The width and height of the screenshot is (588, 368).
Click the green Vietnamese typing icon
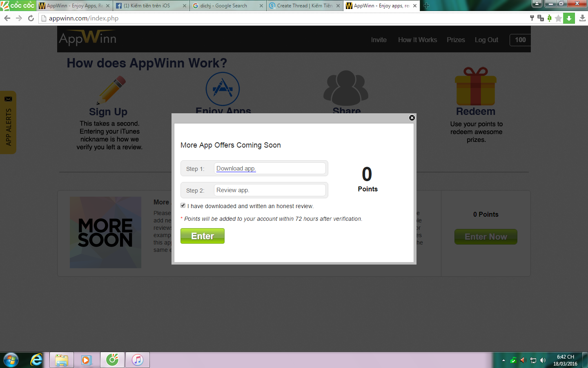pyautogui.click(x=550, y=18)
